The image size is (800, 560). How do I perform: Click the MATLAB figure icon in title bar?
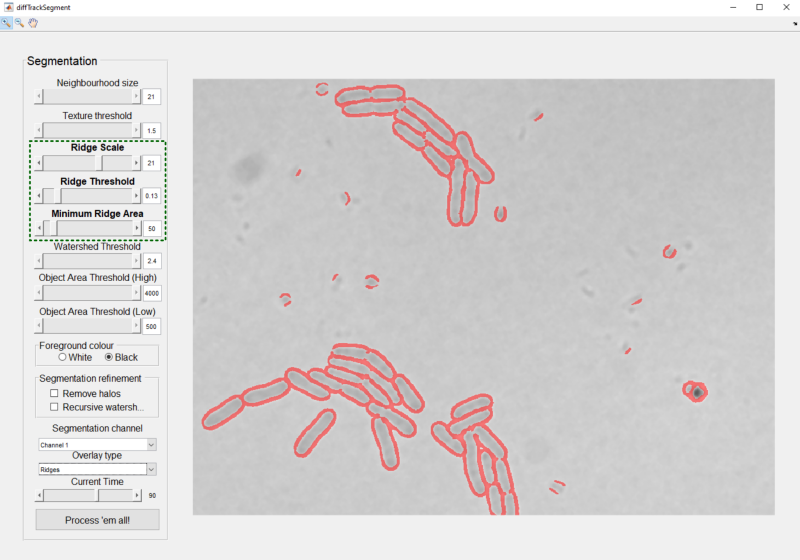pos(8,7)
